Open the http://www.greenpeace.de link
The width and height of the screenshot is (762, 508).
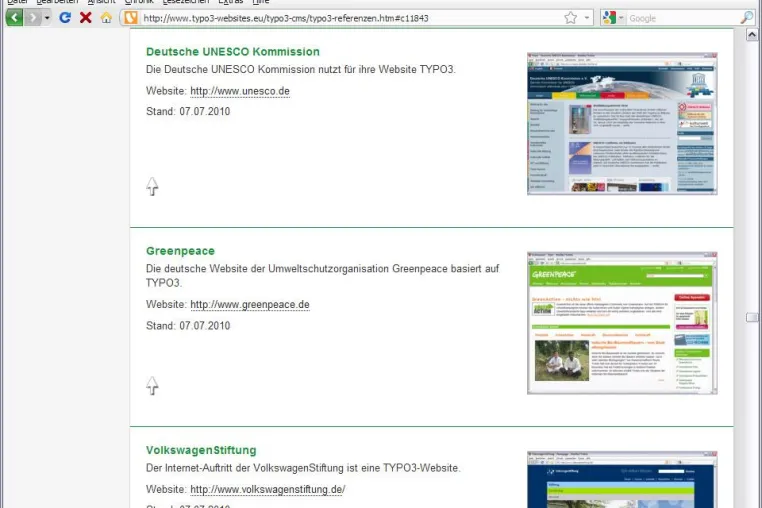click(250, 304)
